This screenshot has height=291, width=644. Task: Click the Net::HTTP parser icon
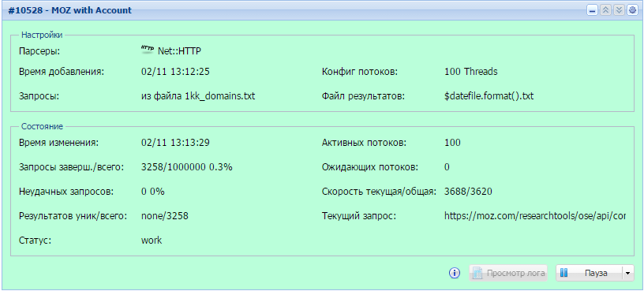pyautogui.click(x=148, y=50)
